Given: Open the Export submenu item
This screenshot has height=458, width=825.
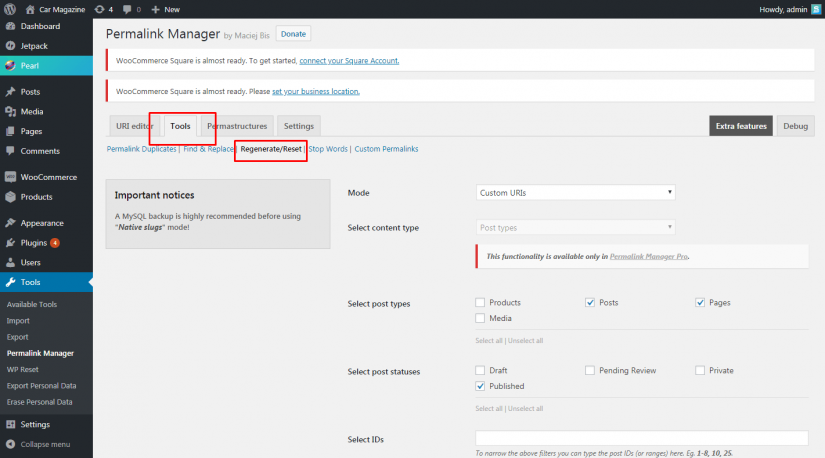Looking at the screenshot, I should click(17, 337).
